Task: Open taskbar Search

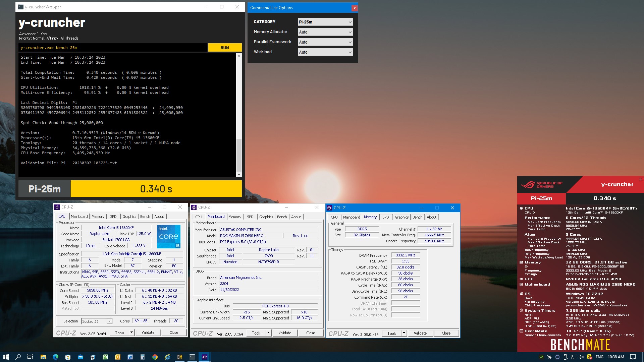Action: click(18, 357)
